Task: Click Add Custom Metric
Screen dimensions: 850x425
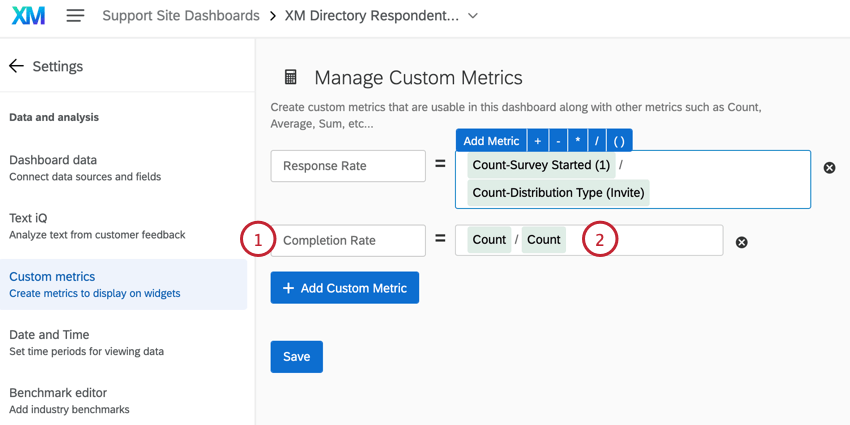Action: 345,288
